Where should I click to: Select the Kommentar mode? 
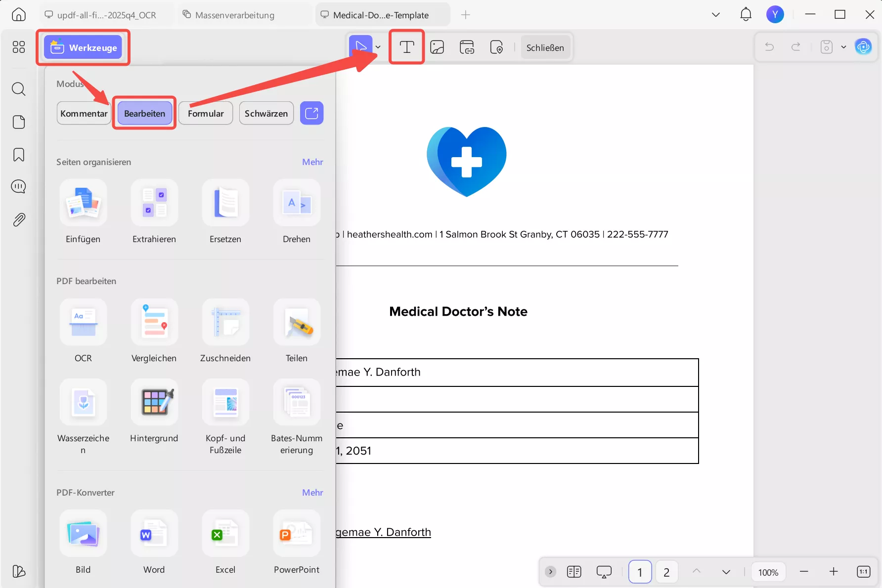pos(84,113)
